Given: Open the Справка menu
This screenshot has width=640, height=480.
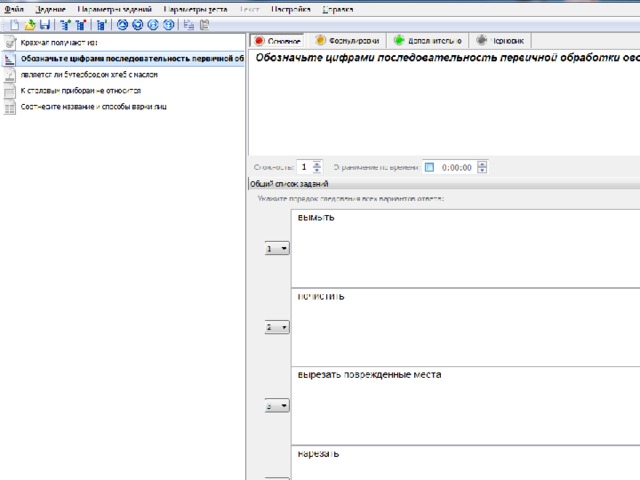Looking at the screenshot, I should (338, 9).
